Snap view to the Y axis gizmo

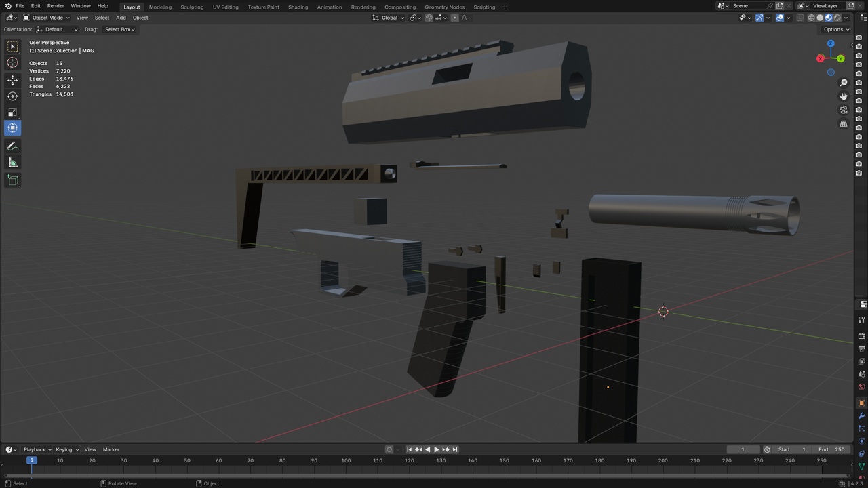click(x=841, y=59)
